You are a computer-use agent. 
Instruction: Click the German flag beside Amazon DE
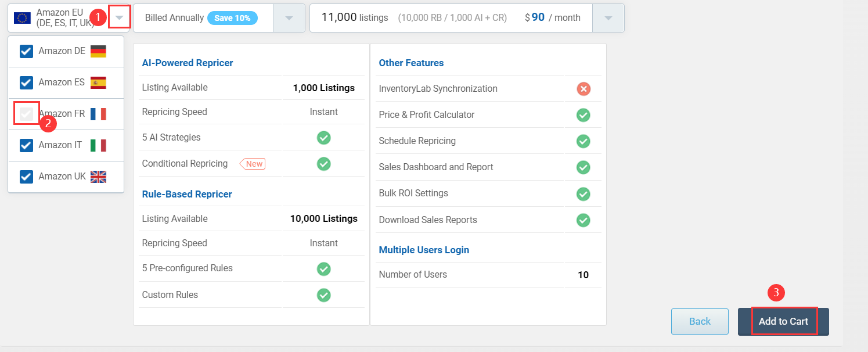tap(98, 51)
